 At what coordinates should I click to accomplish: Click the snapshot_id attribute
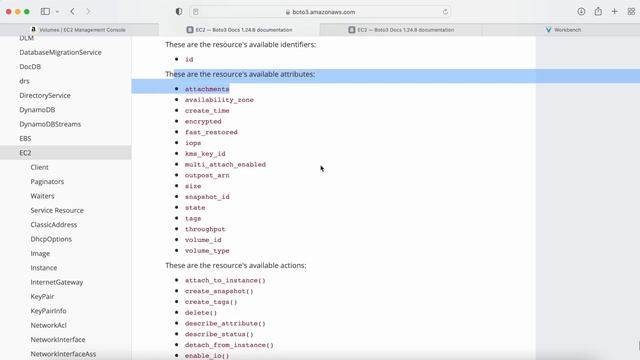pos(207,197)
